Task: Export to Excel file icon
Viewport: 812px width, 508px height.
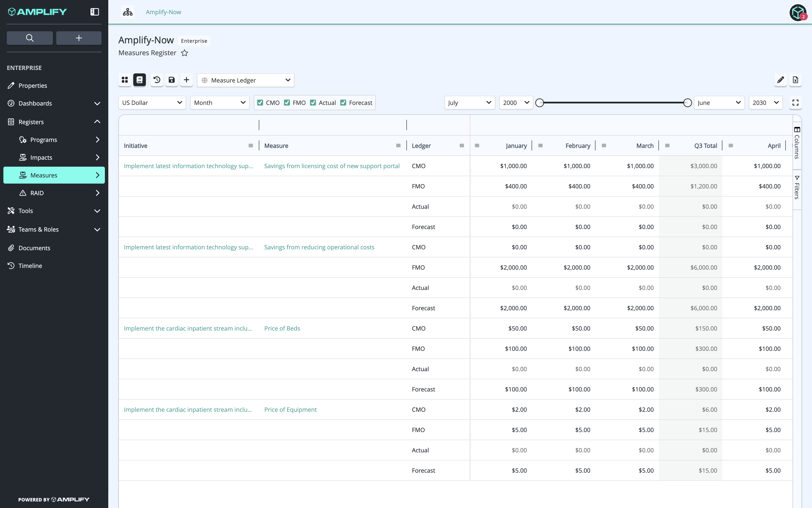Action: (795, 80)
